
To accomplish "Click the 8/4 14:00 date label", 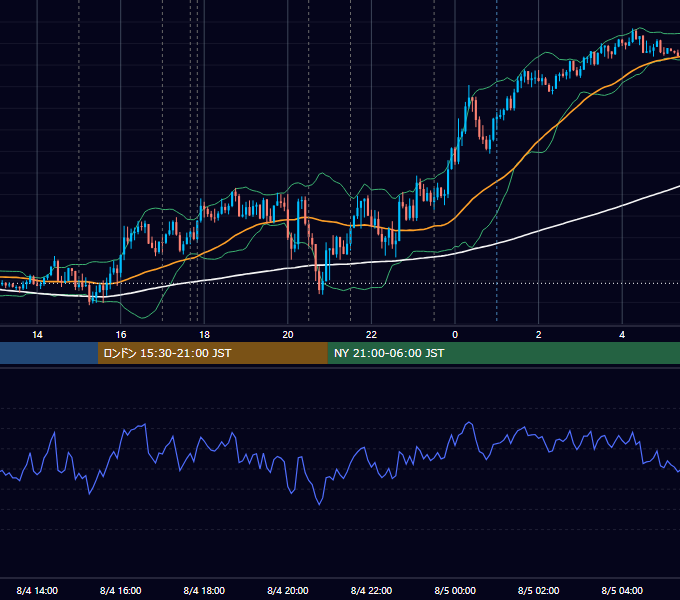I will (37, 590).
